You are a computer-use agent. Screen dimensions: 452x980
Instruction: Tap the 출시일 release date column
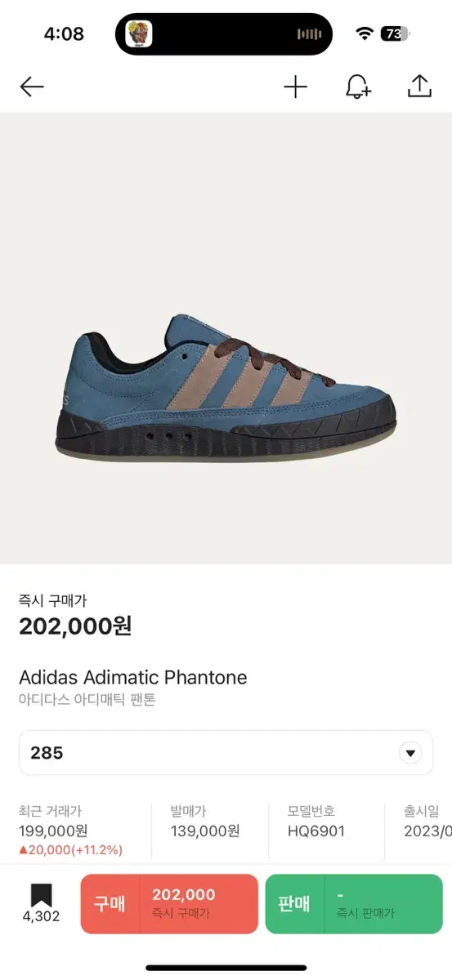point(427,822)
